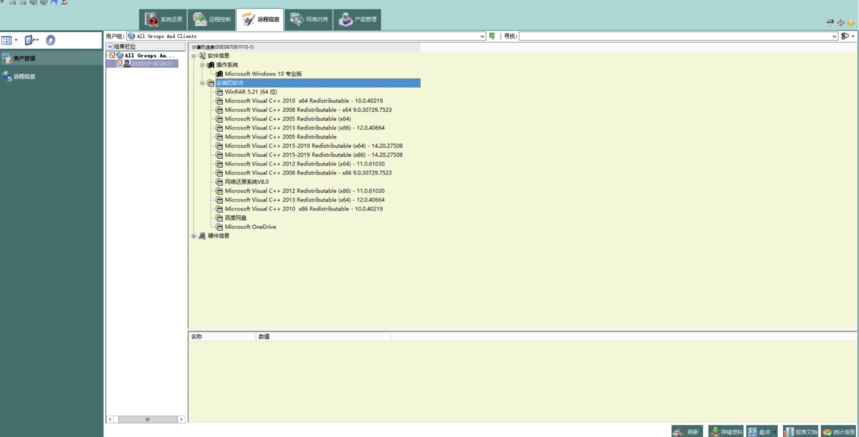This screenshot has height=437, width=859.
Task: Select Microsoft Windows 10 专业版 entry
Action: click(263, 74)
